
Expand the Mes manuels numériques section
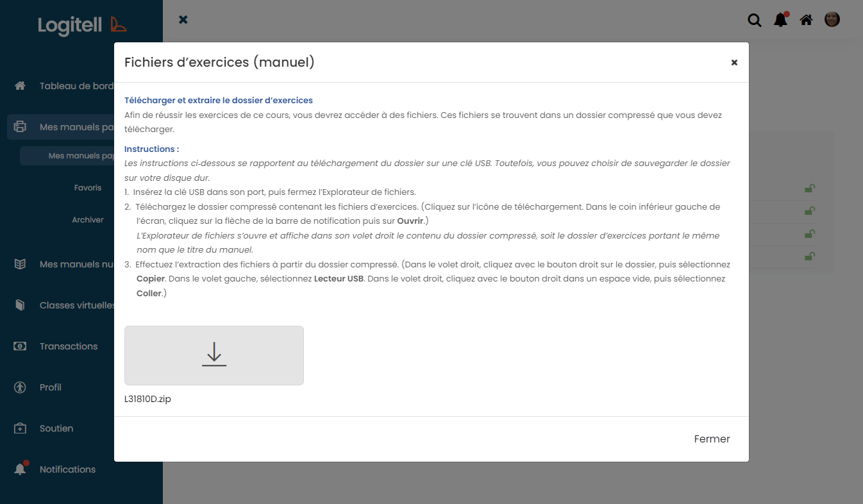[x=20, y=264]
